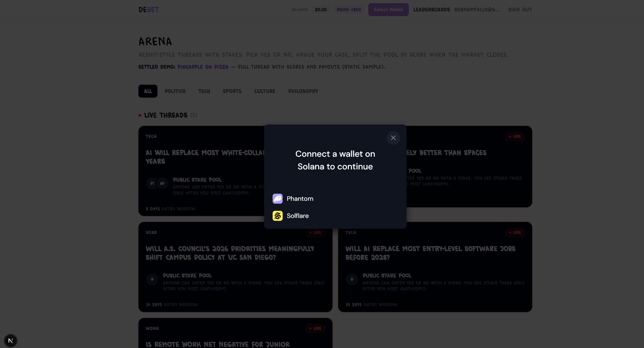Click the Solflare wallet icon
The height and width of the screenshot is (348, 644).
277,216
